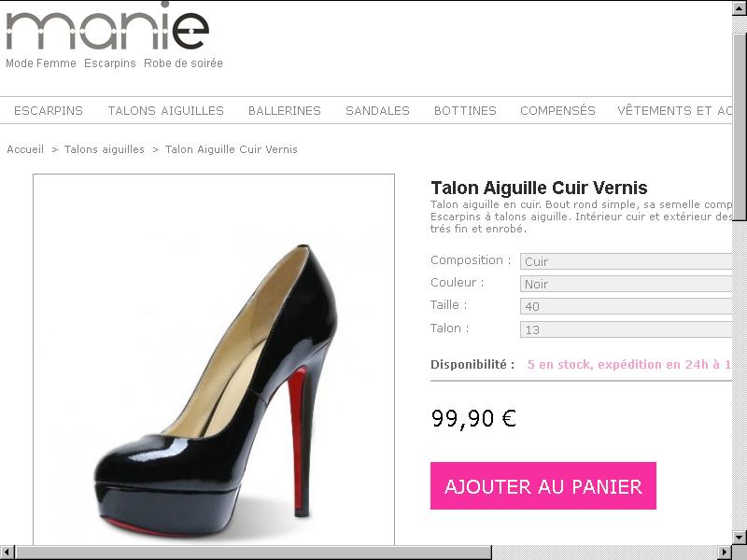Screen dimensions: 747x560
Task: Open the Sandales category
Action: tap(377, 110)
